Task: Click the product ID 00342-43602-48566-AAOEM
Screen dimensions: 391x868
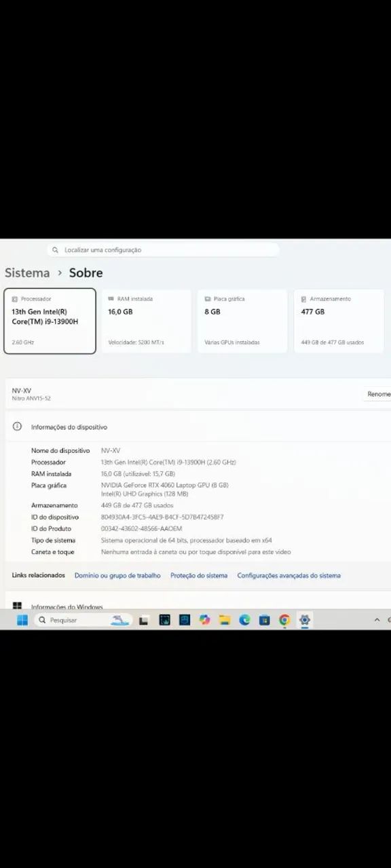Action: pos(141,528)
